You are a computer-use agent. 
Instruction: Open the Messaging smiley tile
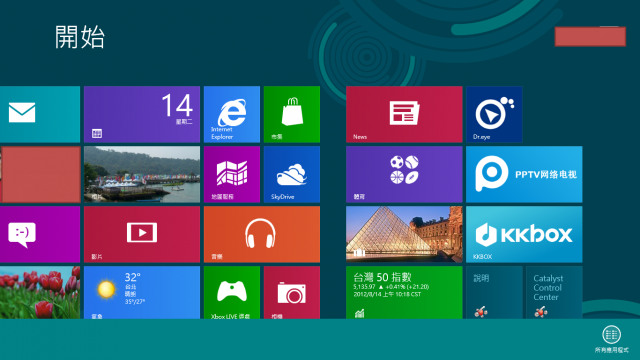click(x=40, y=234)
